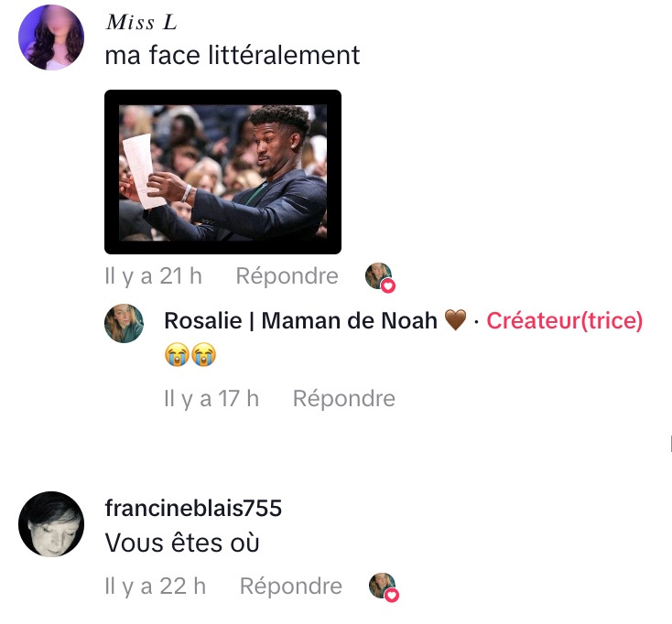This screenshot has width=672, height=624.
Task: Open the francineblais755 username link
Action: tap(193, 509)
